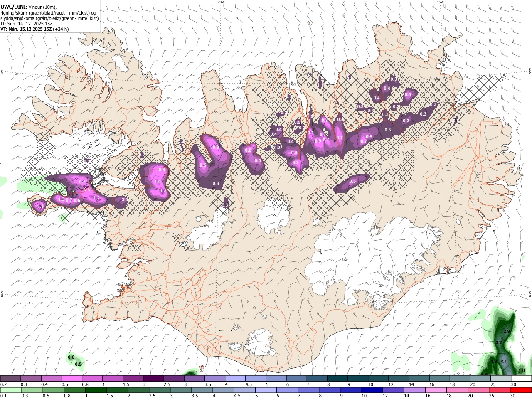Click the 20W longitude label
Viewport: 532px width, 399px height.
pos(221,2)
